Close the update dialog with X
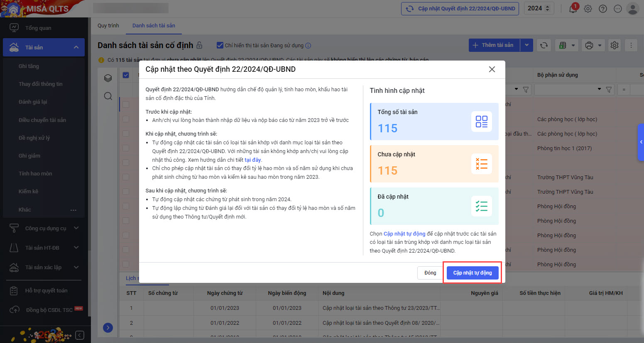The height and width of the screenshot is (343, 644). [x=492, y=69]
